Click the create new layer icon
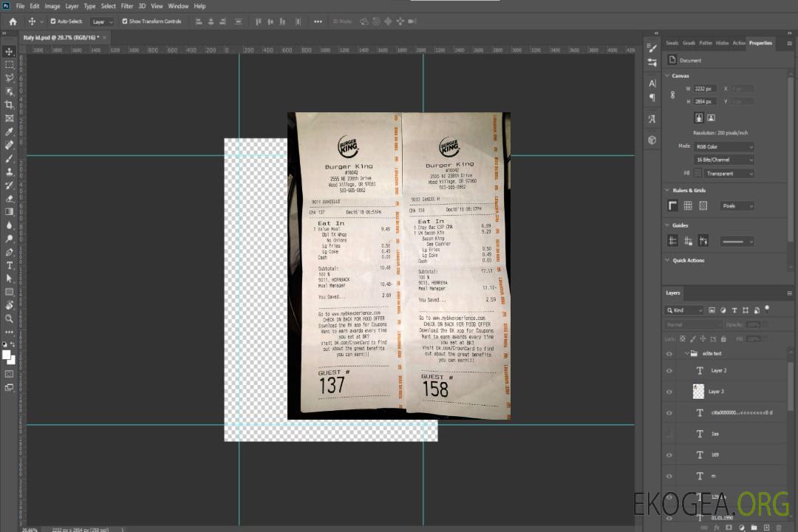 [766, 528]
